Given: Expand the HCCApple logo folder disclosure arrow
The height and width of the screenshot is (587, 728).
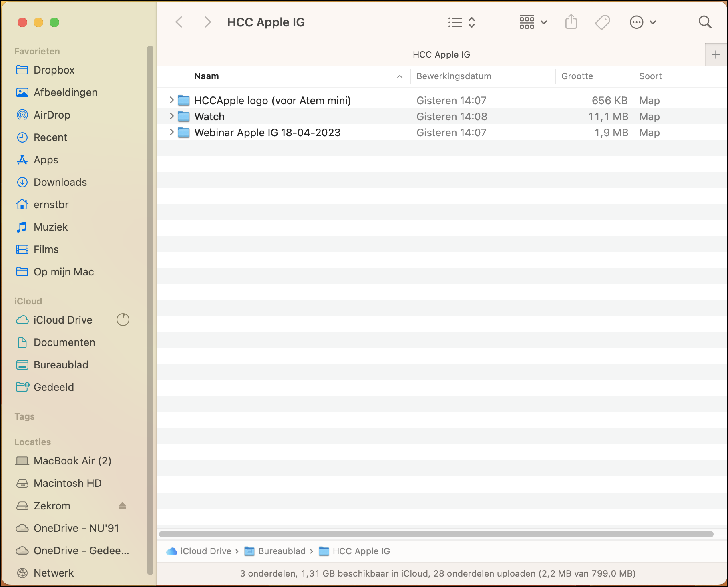Looking at the screenshot, I should (171, 100).
